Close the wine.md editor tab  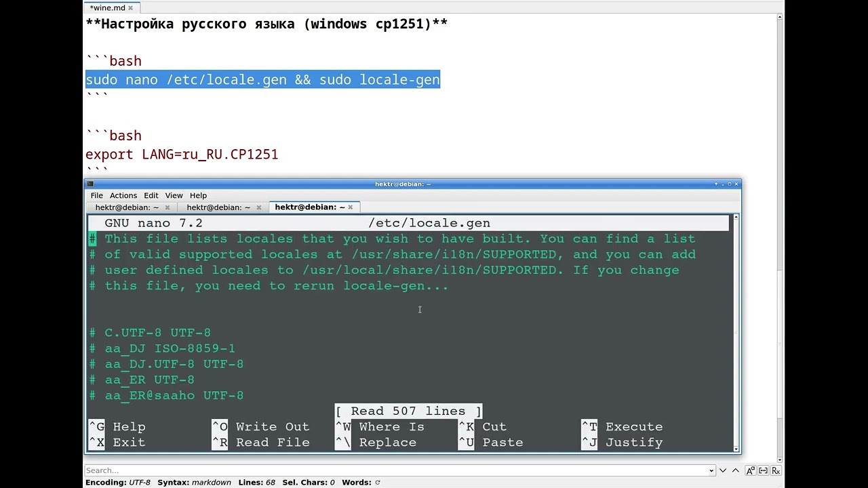(131, 8)
